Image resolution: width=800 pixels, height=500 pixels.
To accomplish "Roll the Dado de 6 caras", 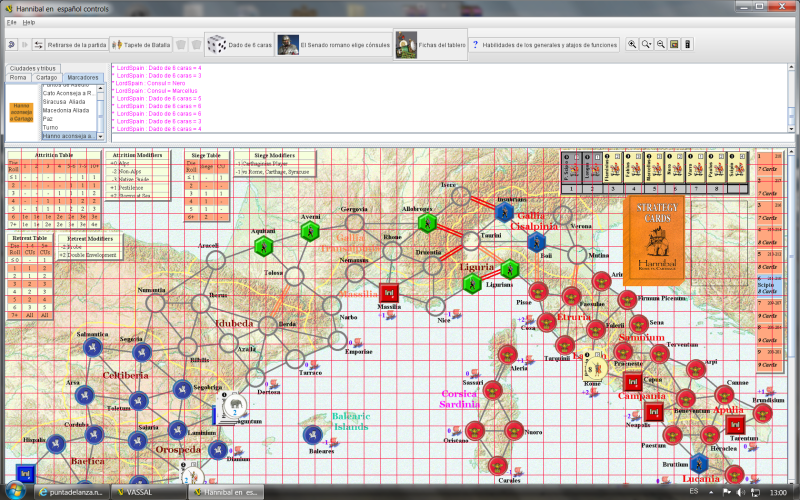I will tap(239, 45).
